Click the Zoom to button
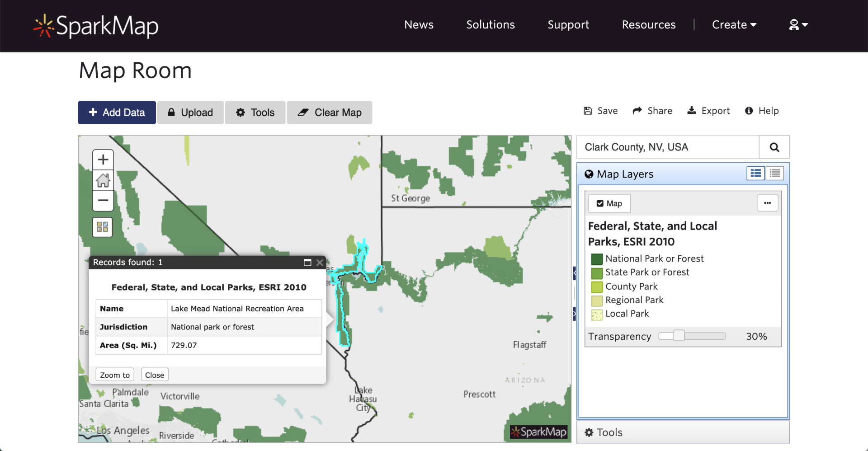Image resolution: width=868 pixels, height=451 pixels. 115,375
